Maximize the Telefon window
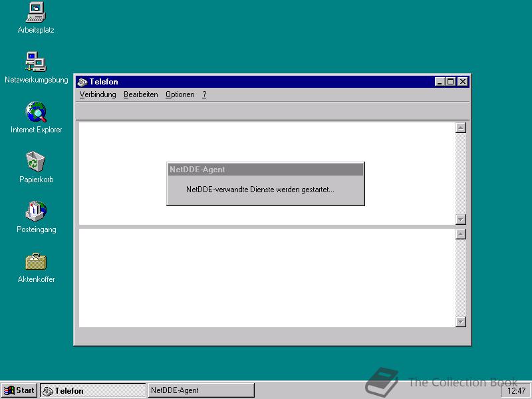The width and height of the screenshot is (532, 399). pyautogui.click(x=450, y=82)
